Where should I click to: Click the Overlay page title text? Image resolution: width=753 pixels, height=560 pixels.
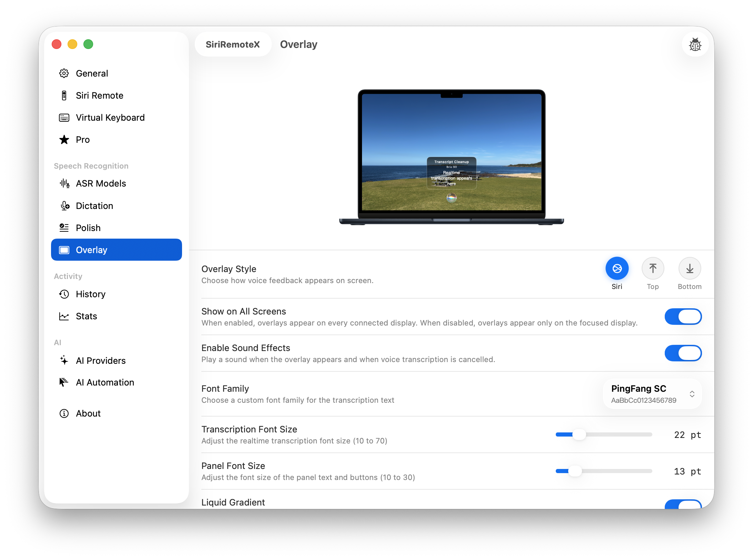(x=299, y=44)
